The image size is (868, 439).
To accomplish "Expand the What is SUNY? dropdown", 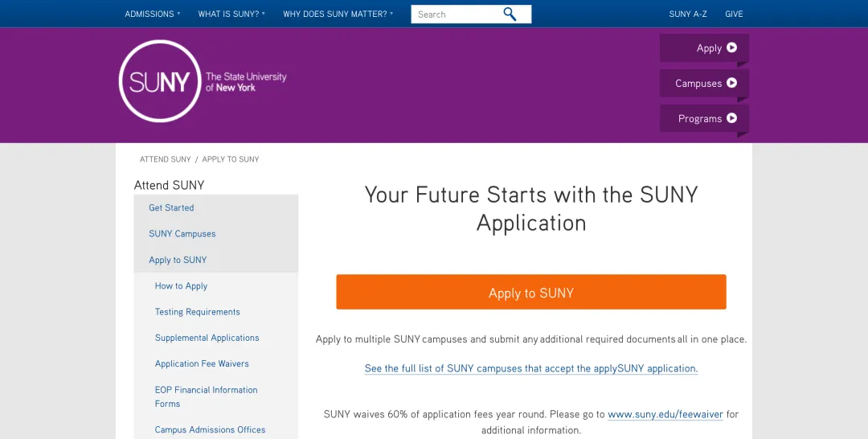I will 231,14.
